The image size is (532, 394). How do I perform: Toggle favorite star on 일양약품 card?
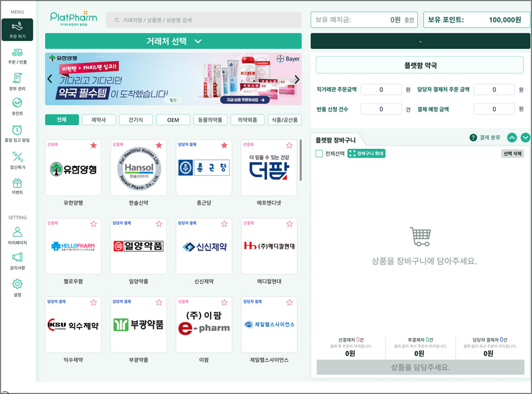[x=159, y=224]
